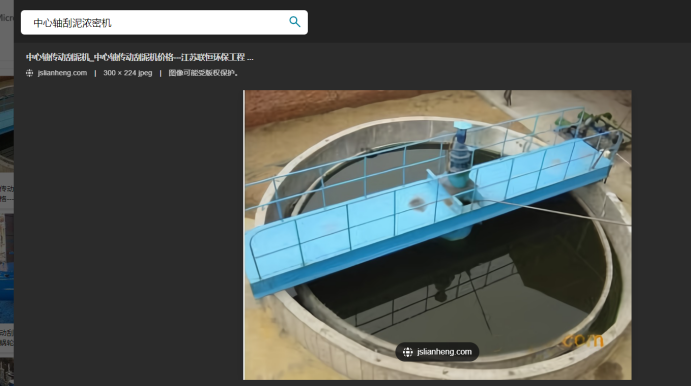Focus the search box containing 中心轴刮泥浓密机

(164, 23)
